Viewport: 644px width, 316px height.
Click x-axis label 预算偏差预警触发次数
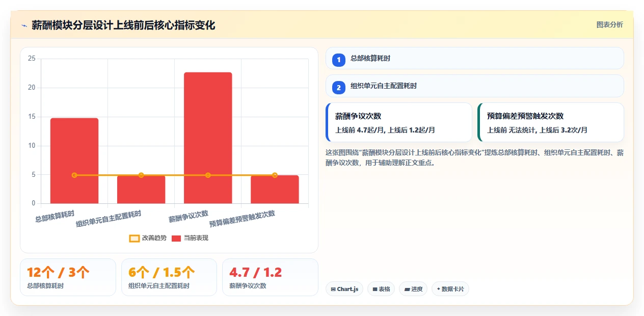(243, 219)
